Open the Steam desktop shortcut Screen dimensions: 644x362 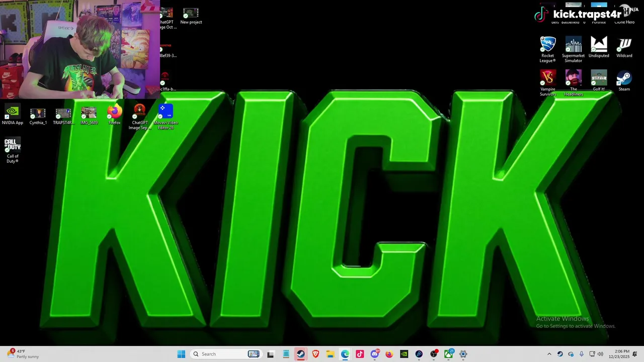(624, 81)
